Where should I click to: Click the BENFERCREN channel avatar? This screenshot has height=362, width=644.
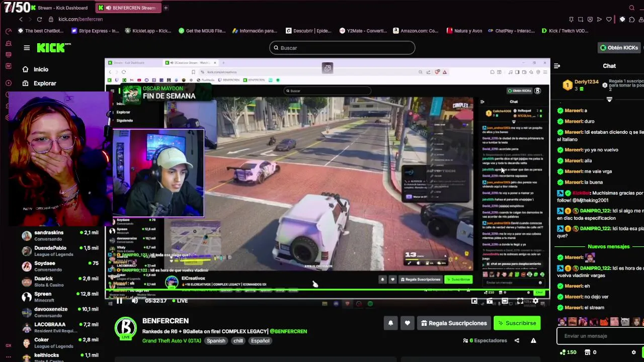pyautogui.click(x=126, y=327)
